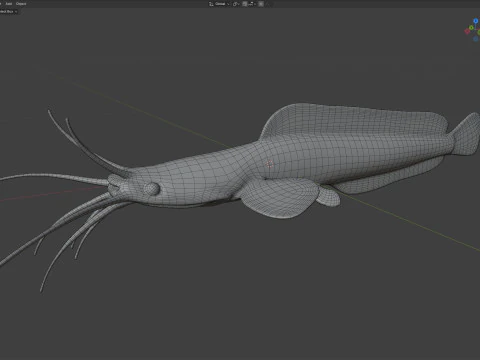
Task: Open the Global transform orientation dropdown
Action: 219,4
